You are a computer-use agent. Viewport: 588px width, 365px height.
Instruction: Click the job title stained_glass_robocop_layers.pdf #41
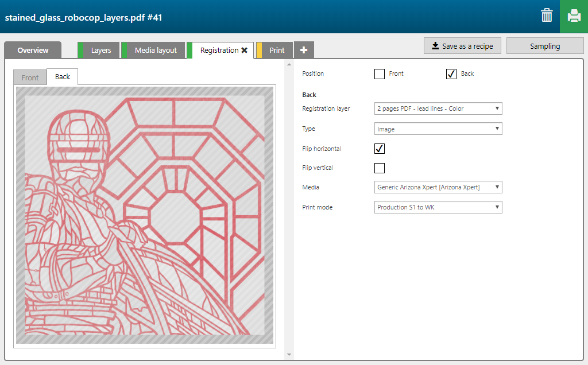(x=83, y=17)
